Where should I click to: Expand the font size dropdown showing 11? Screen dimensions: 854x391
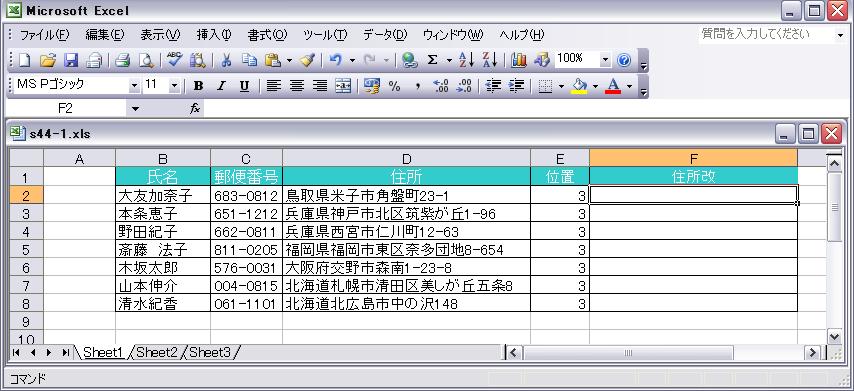174,86
